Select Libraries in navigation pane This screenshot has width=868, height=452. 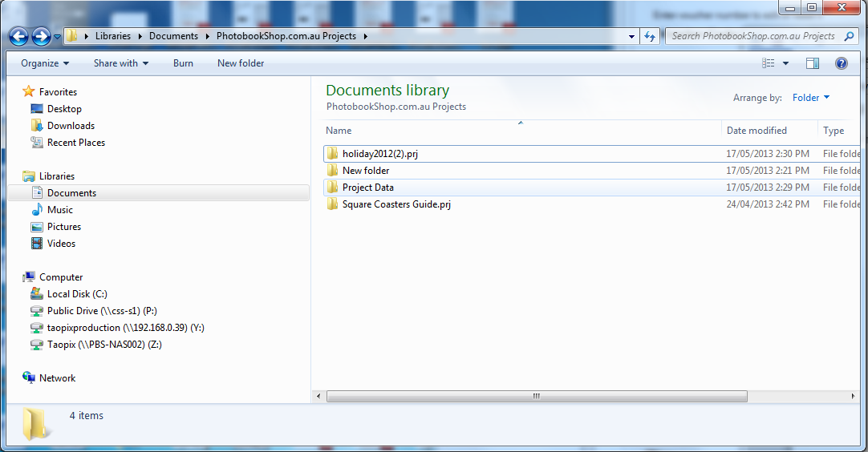click(56, 176)
